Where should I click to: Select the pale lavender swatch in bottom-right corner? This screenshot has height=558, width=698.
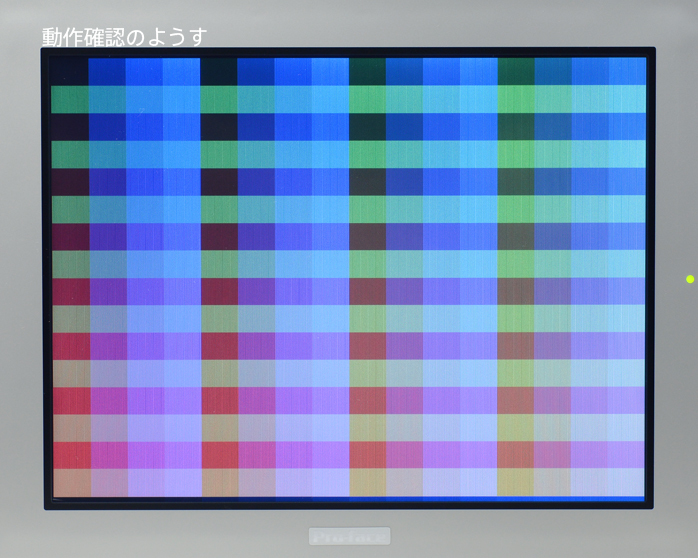tap(627, 481)
